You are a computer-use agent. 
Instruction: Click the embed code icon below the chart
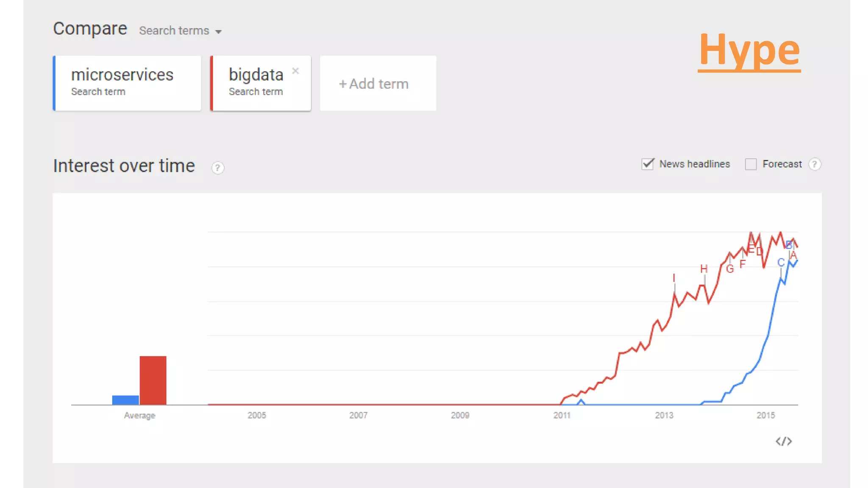coord(784,441)
